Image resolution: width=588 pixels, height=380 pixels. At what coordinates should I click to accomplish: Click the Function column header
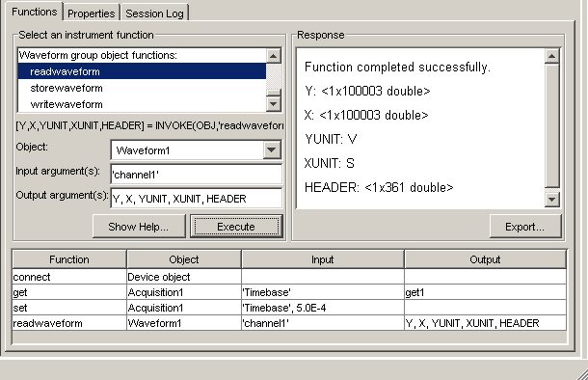(x=69, y=259)
